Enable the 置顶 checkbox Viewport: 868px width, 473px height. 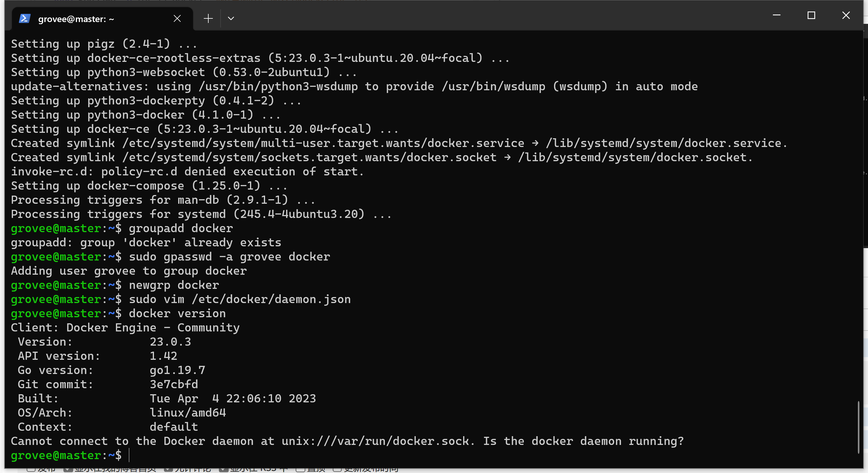pos(300,470)
